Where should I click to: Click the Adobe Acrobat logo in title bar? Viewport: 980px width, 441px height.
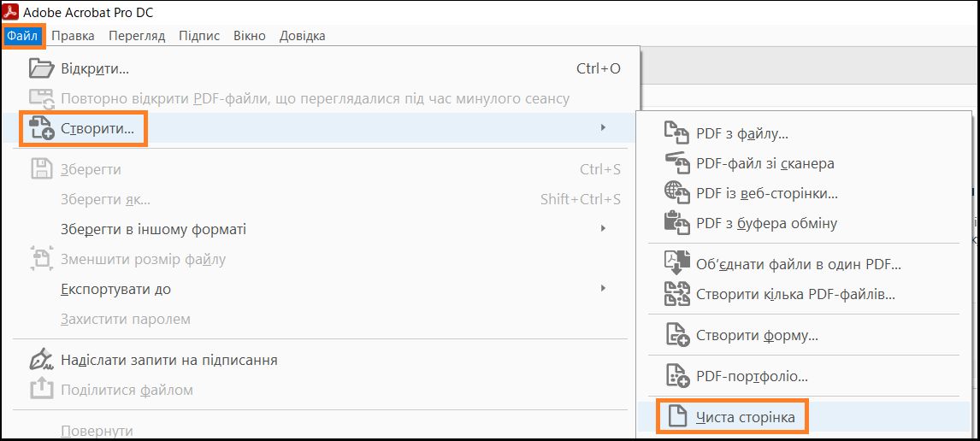point(10,12)
